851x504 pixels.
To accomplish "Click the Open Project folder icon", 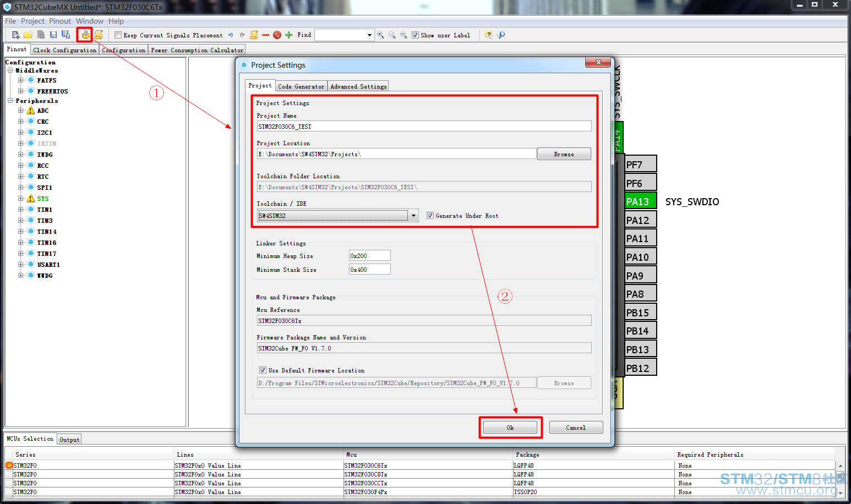I will (x=28, y=35).
